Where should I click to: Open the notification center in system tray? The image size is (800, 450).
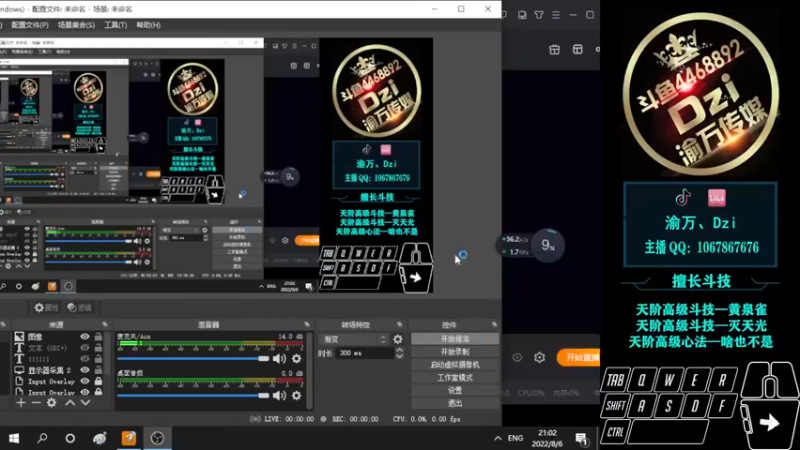pyautogui.click(x=581, y=438)
